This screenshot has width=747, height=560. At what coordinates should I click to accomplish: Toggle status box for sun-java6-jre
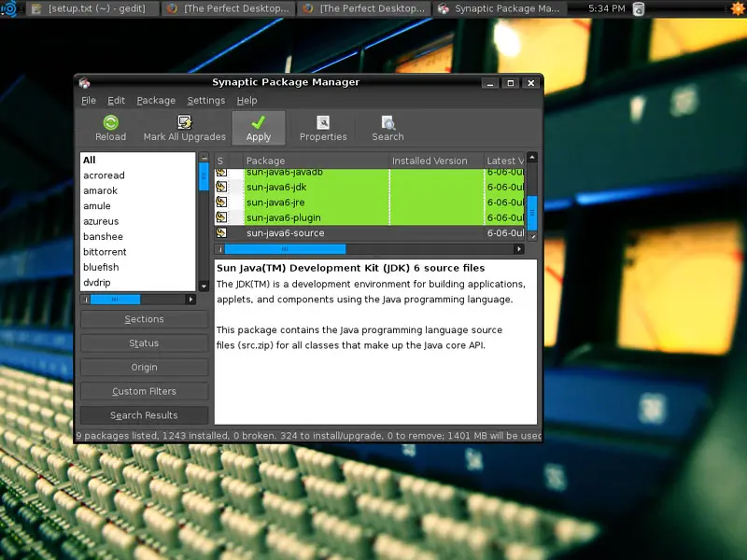pos(222,203)
